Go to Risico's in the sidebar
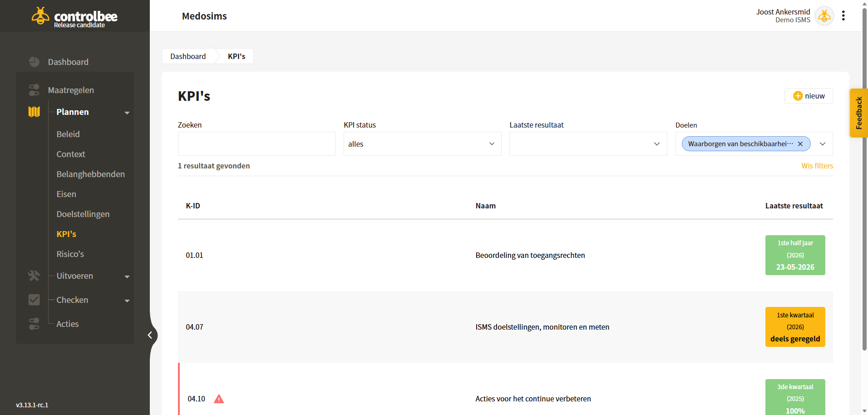This screenshot has height=415, width=868. 70,254
